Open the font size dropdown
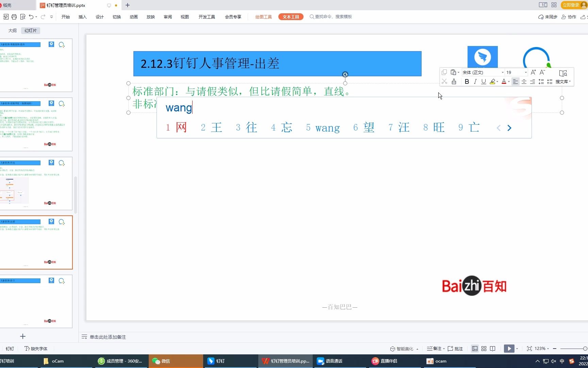Screen dimensions: 588x368 click(525, 72)
